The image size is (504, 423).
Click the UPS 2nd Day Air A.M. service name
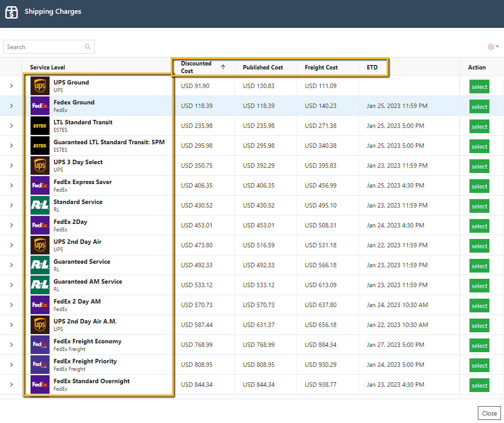pyautogui.click(x=85, y=321)
